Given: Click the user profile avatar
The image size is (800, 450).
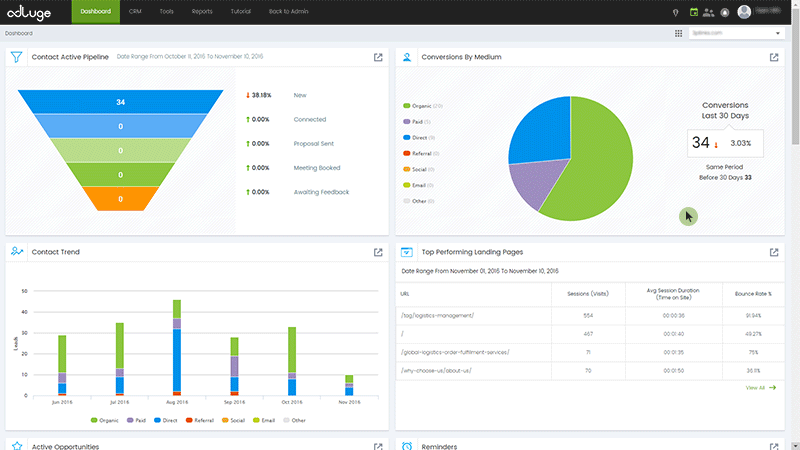Looking at the screenshot, I should [744, 12].
